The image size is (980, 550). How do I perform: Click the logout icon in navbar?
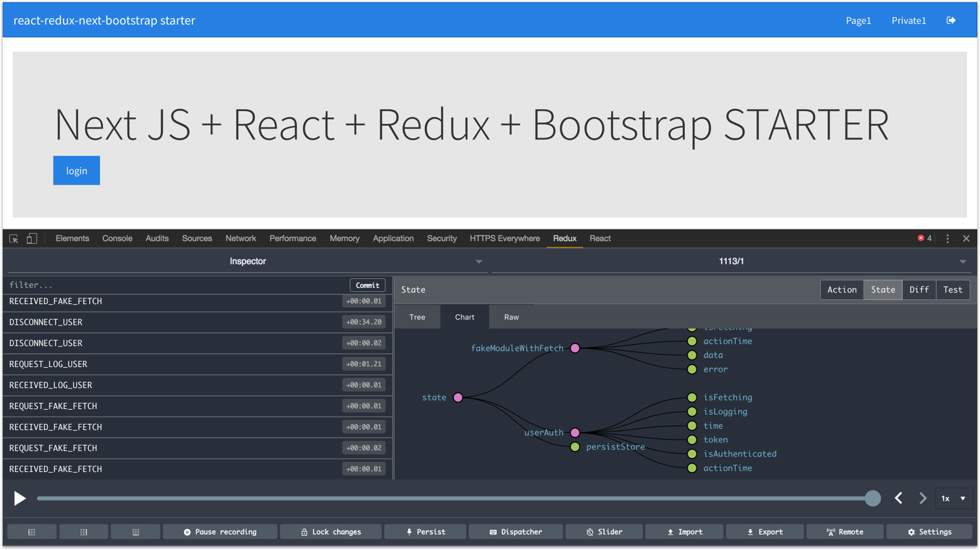coord(951,20)
